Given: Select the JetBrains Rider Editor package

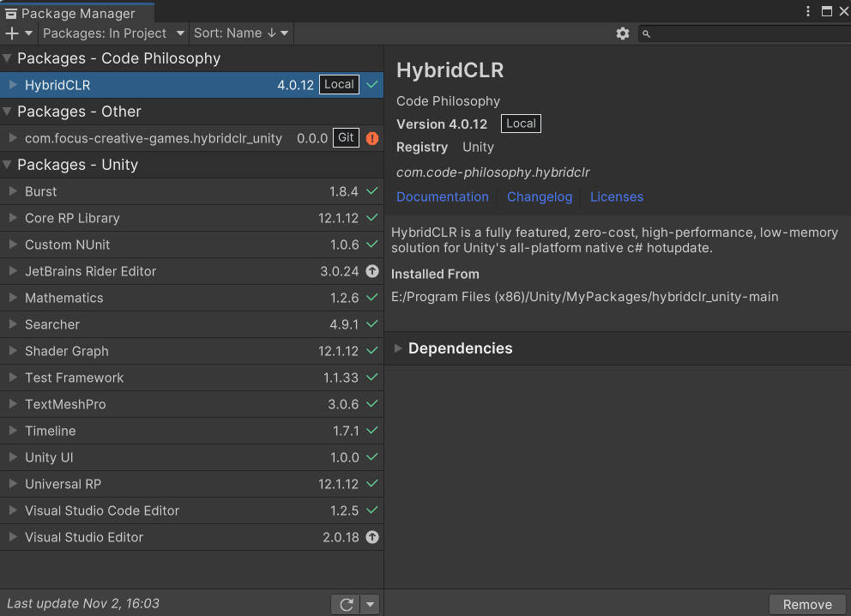Looking at the screenshot, I should point(191,271).
